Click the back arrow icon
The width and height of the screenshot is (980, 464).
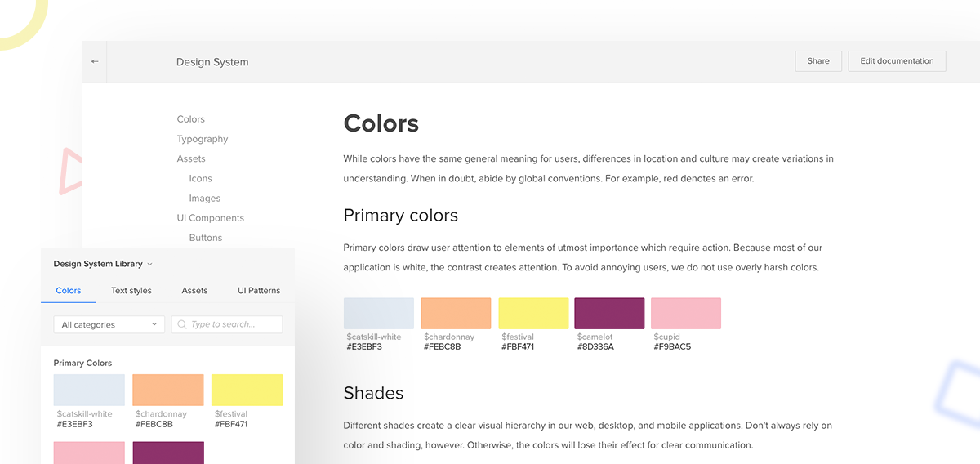95,62
